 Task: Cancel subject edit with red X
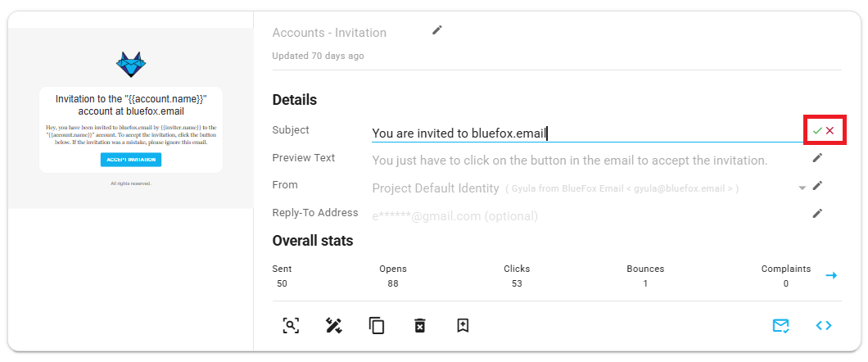830,130
